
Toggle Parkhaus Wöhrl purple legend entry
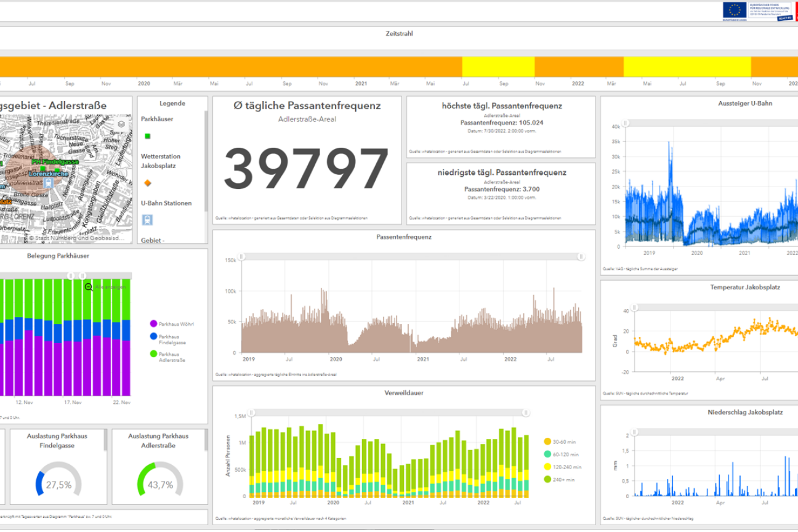(x=172, y=323)
